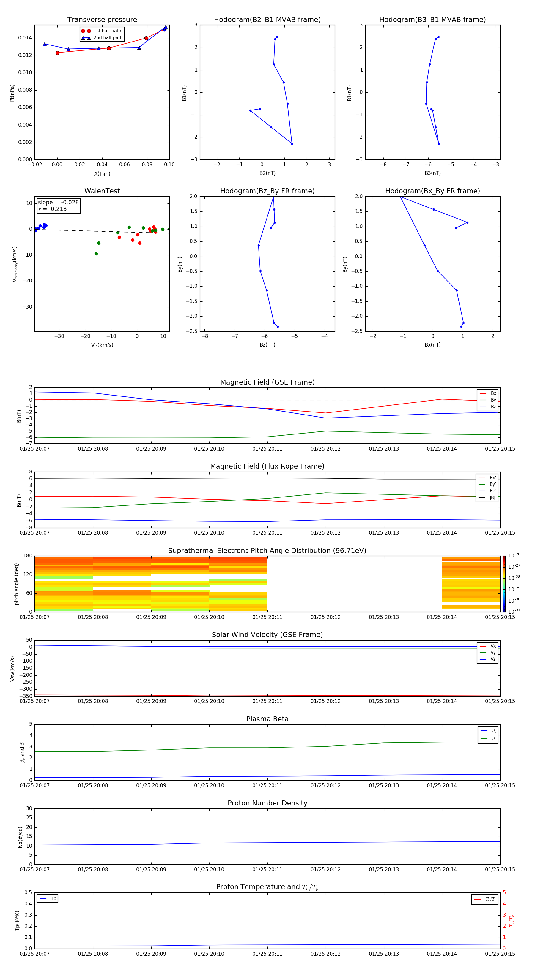Click the "Bx(nT)" x-axis label

432,345
